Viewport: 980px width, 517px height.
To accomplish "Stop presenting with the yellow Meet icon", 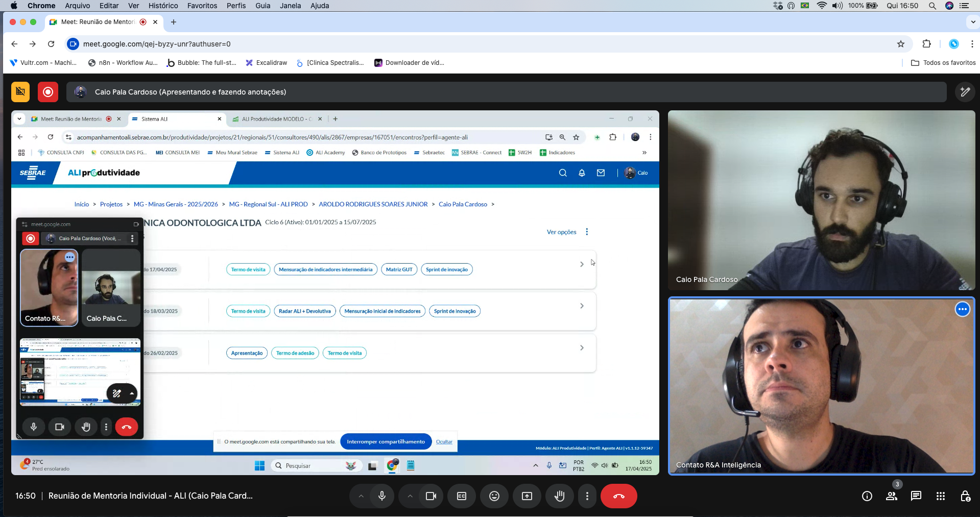I will (20, 92).
